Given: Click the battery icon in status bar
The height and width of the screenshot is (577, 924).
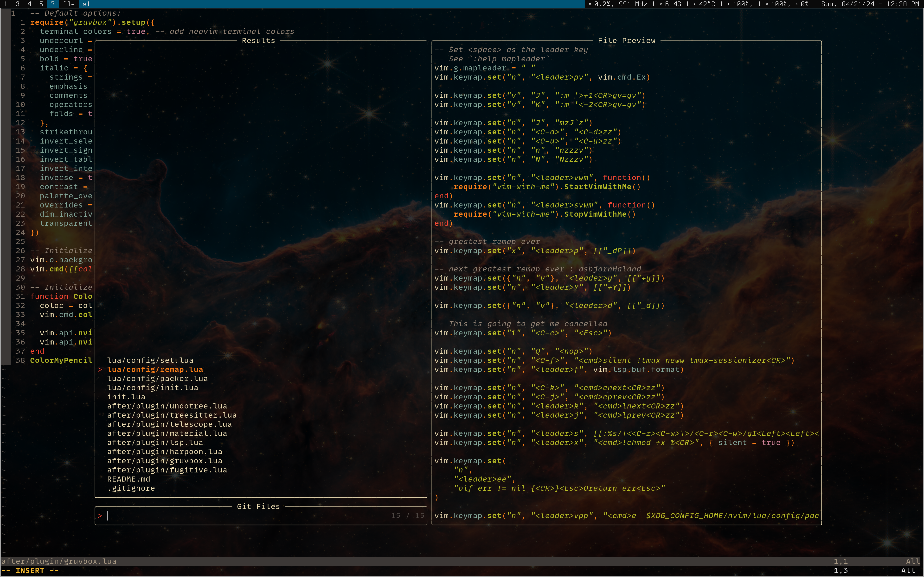Looking at the screenshot, I should [728, 4].
